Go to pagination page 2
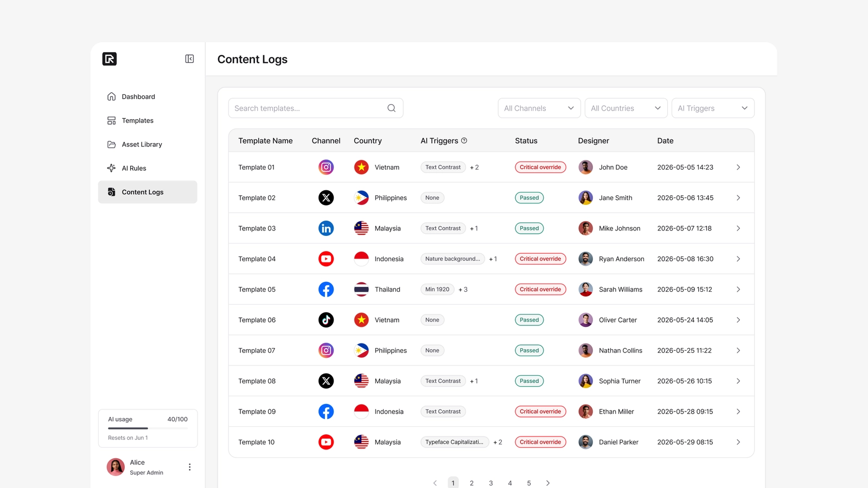 472,483
